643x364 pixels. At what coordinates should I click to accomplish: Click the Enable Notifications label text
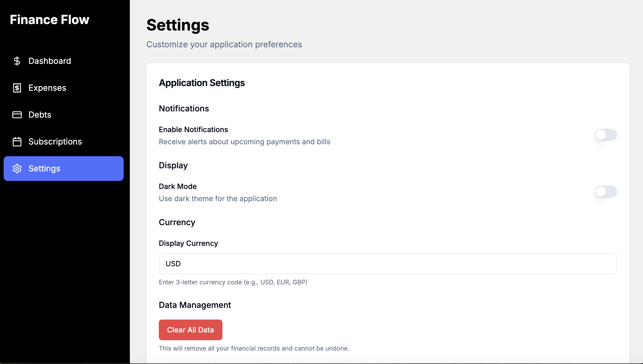(x=193, y=130)
